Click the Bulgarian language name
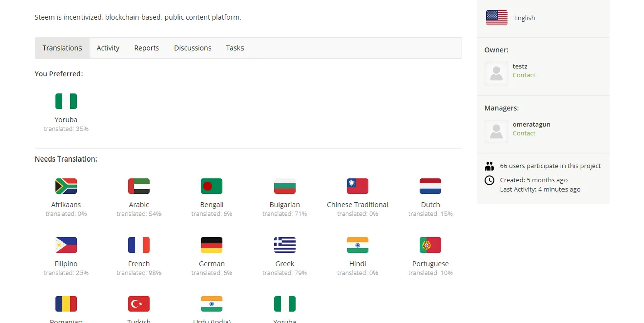 click(x=285, y=205)
